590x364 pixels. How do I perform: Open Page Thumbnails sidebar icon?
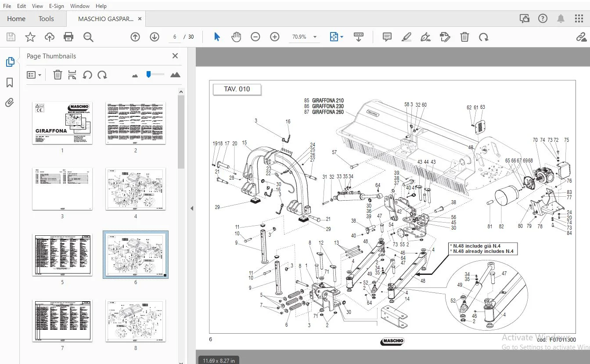click(10, 62)
